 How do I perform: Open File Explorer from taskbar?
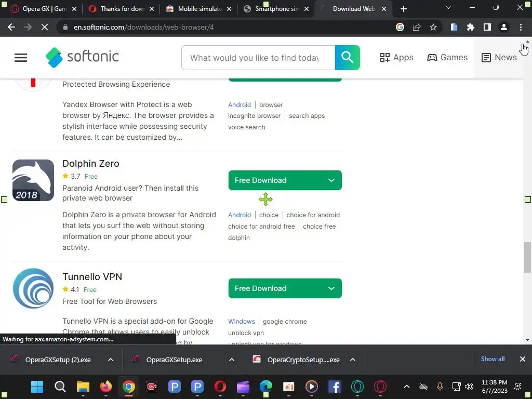pyautogui.click(x=83, y=387)
